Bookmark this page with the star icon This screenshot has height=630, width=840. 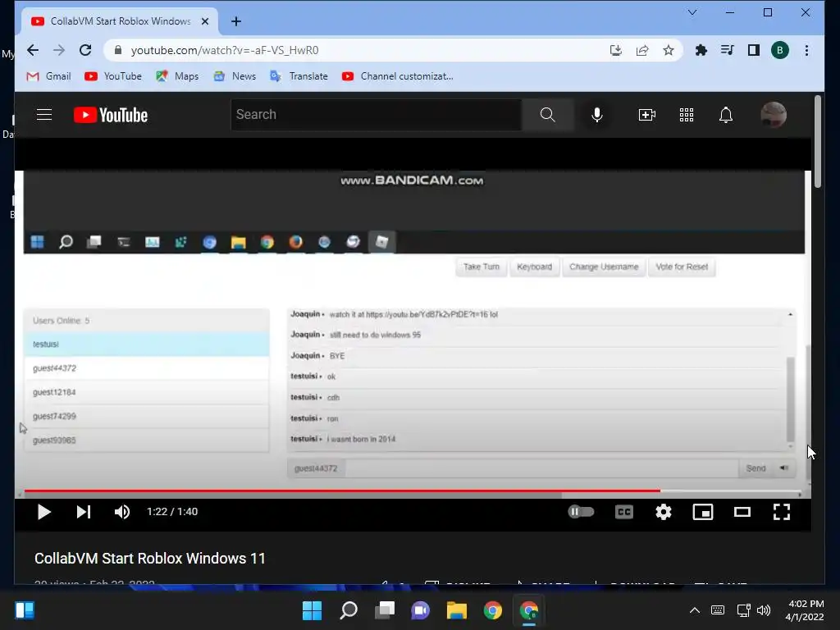coord(668,50)
